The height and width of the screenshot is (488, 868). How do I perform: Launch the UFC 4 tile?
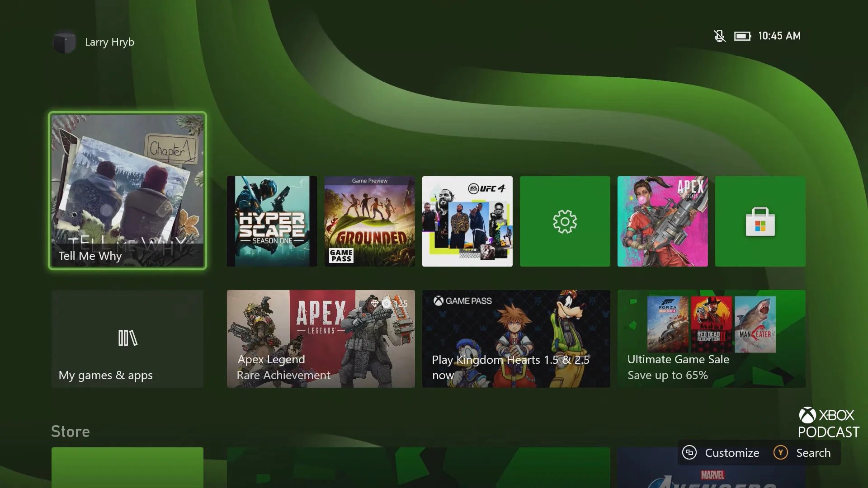click(467, 221)
